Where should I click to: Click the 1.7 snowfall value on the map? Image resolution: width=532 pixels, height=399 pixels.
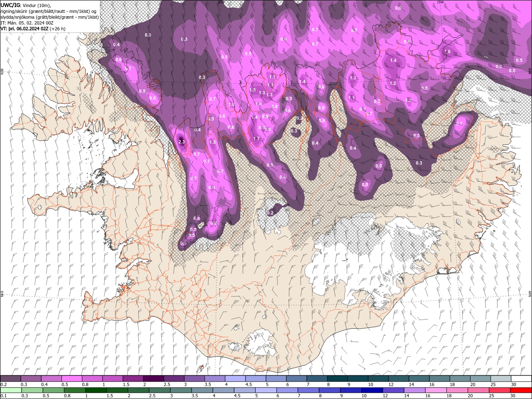click(256, 139)
